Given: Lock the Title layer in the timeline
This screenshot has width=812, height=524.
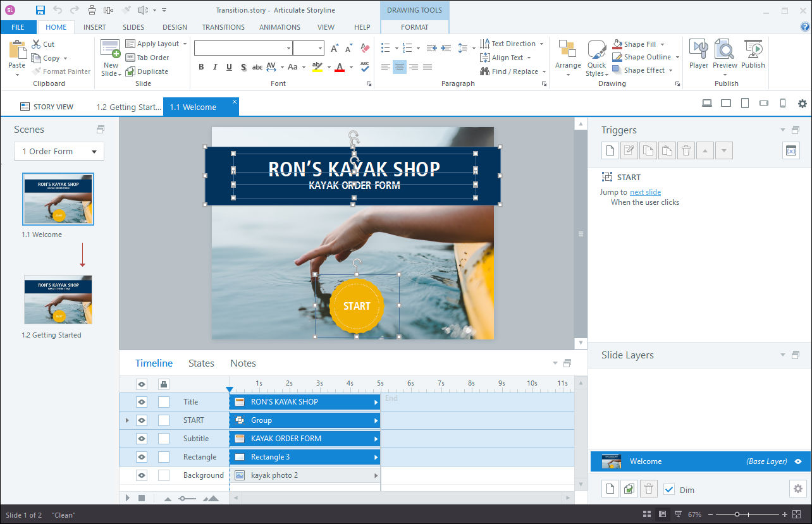Looking at the screenshot, I should click(163, 401).
